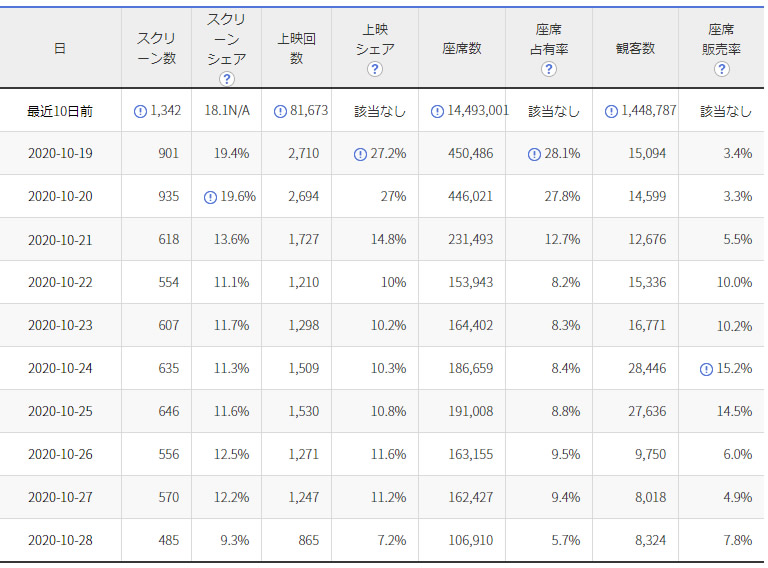
Task: Click the help icon under スクリーンシェア header
Action: point(227,79)
